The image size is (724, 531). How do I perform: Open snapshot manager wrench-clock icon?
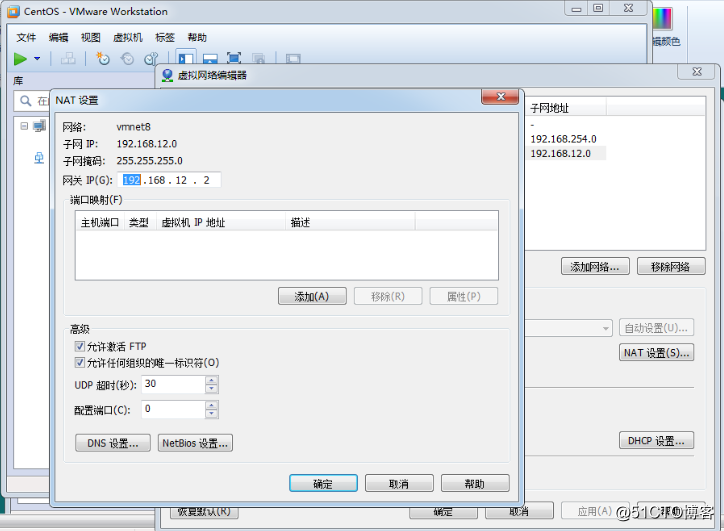click(x=151, y=59)
